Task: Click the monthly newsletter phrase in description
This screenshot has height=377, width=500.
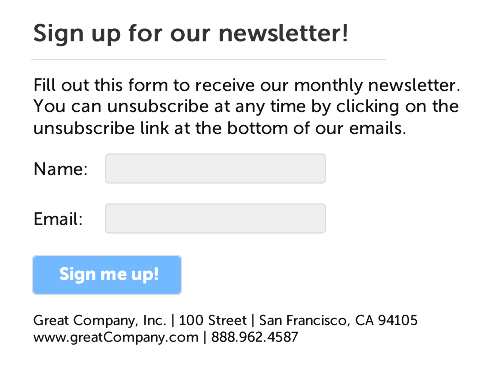Action: point(377,85)
